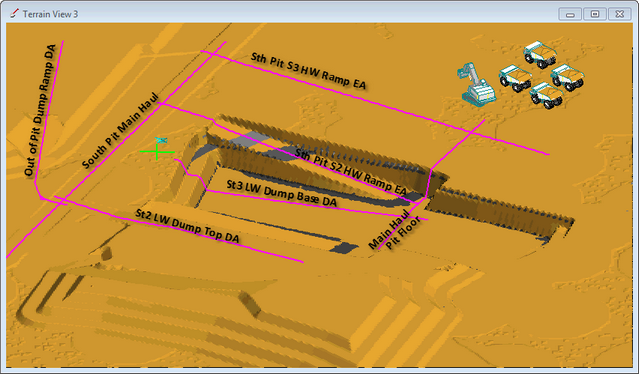Select the Sth Pit S3 HW Ramp EA label
Screen dimensions: 639x374
308,71
